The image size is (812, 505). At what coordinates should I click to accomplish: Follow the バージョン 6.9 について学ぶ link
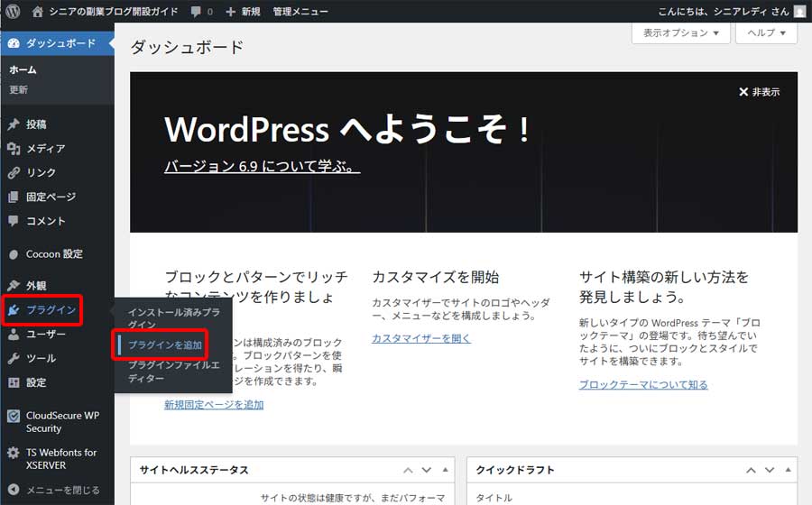pyautogui.click(x=262, y=167)
